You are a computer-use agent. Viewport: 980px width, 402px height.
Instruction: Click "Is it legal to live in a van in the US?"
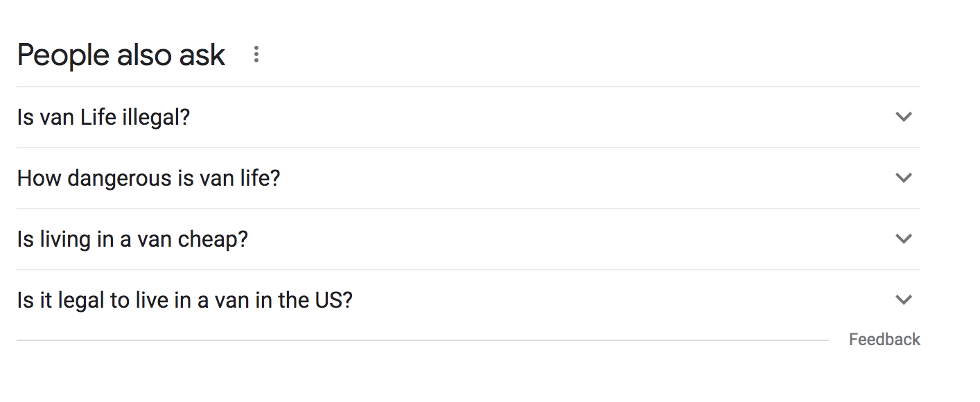tap(185, 300)
